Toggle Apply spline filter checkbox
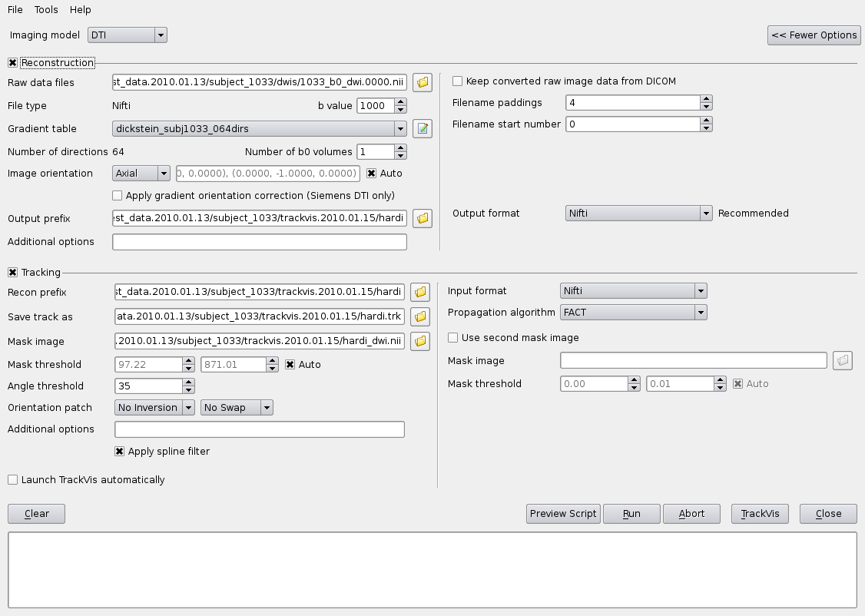865x616 pixels. pos(119,452)
